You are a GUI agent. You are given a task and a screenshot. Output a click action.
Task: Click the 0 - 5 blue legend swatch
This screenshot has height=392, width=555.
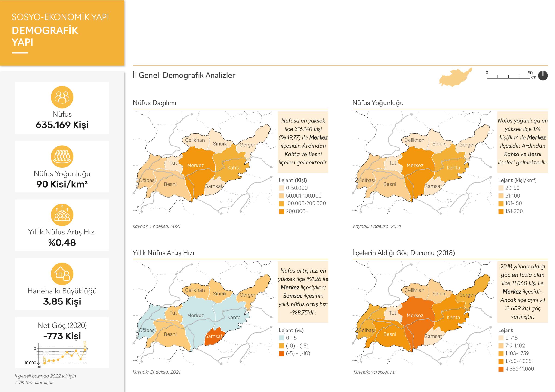[281, 338]
